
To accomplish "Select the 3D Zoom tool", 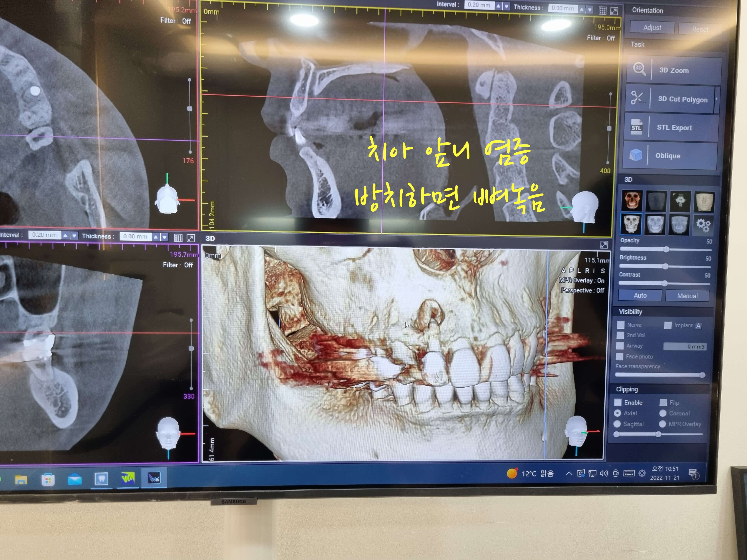I will (x=674, y=70).
